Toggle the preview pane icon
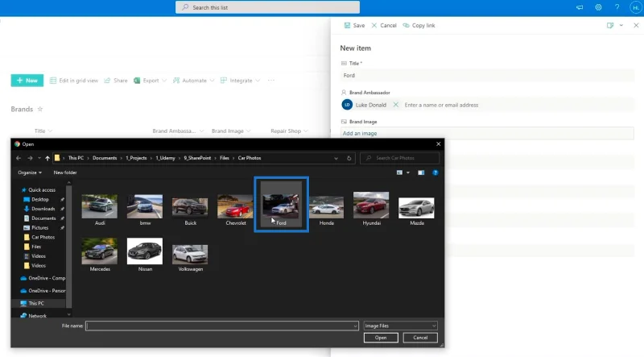This screenshot has width=644, height=357. coord(421,172)
